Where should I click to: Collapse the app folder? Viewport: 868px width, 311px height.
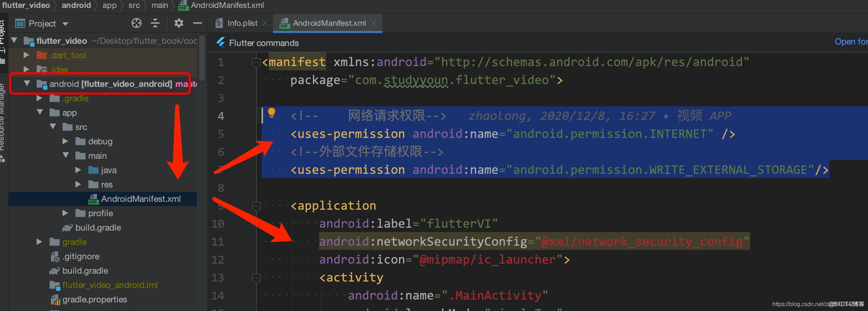click(x=40, y=112)
